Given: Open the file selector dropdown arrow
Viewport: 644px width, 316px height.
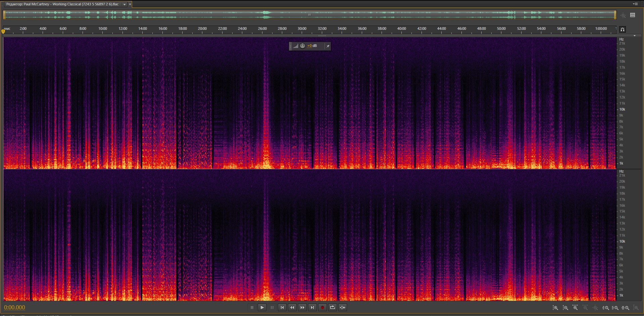Looking at the screenshot, I should (x=125, y=4).
